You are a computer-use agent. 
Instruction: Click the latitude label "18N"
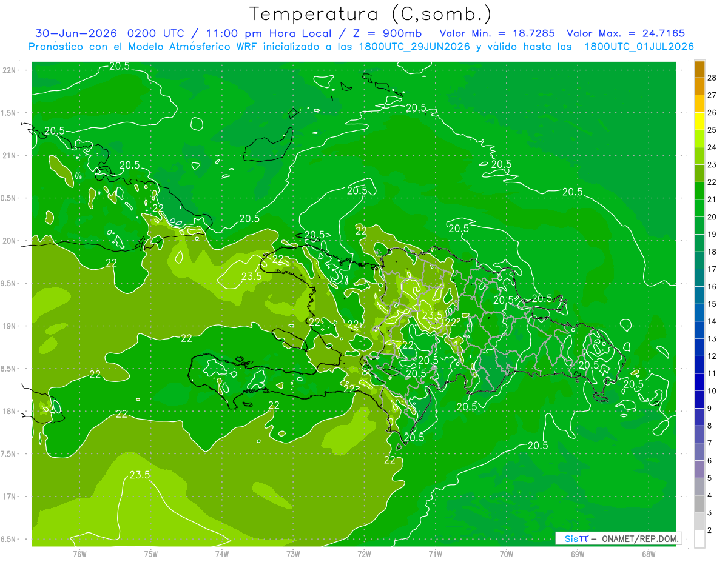[x=9, y=411]
